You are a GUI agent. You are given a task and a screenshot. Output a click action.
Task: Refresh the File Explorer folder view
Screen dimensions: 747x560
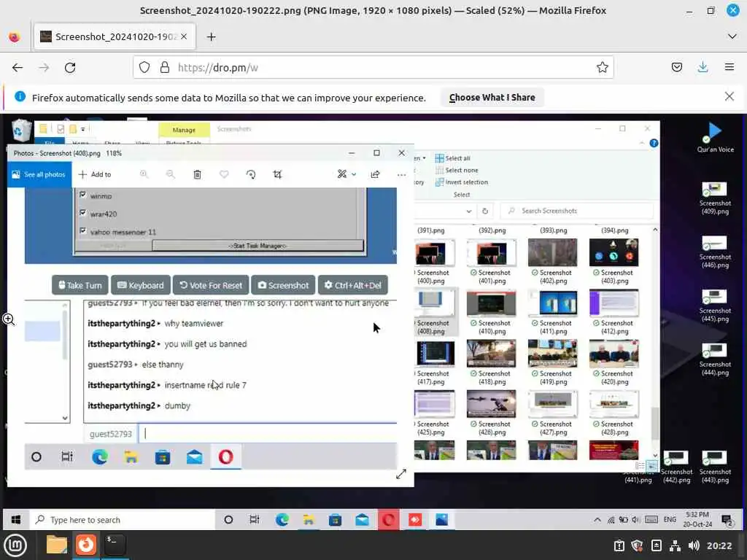tap(485, 211)
